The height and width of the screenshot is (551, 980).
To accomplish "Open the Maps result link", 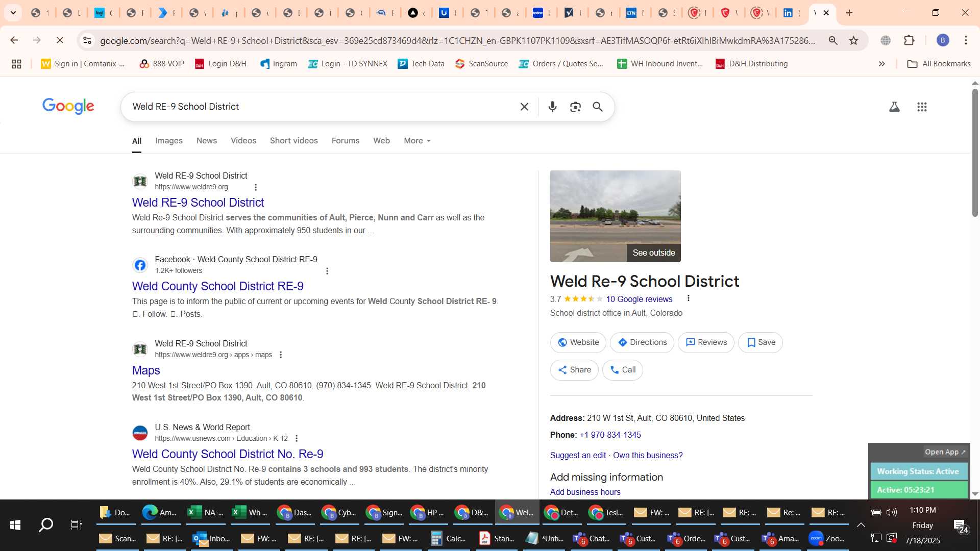I will [146, 370].
